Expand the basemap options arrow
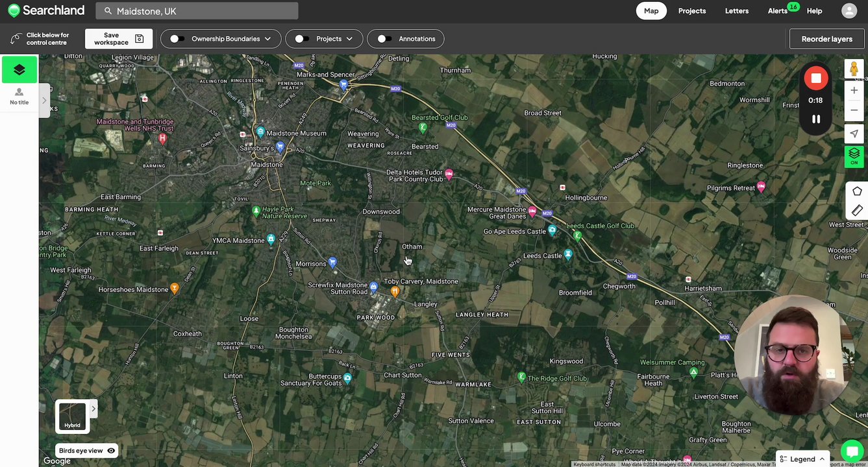Viewport: 868px width, 467px height. point(93,409)
